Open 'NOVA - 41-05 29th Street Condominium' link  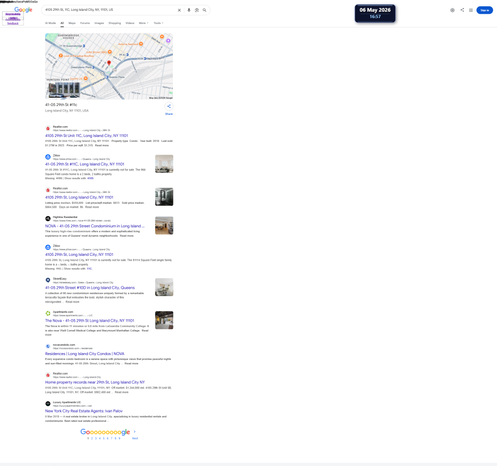(95, 226)
